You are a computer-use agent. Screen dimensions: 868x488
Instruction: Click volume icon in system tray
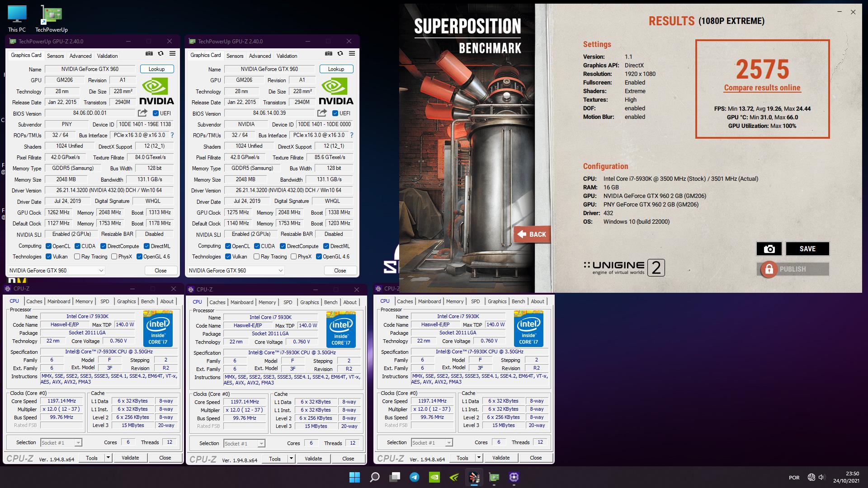pyautogui.click(x=822, y=477)
